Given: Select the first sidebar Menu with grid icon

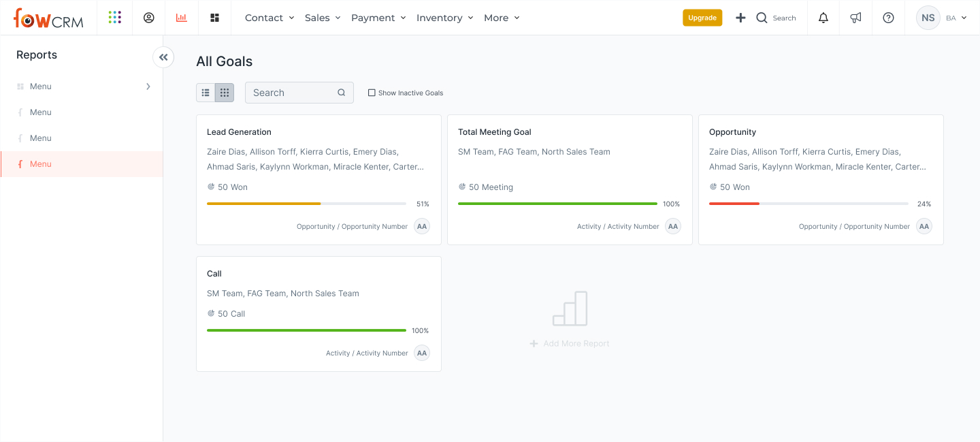Looking at the screenshot, I should (82, 86).
